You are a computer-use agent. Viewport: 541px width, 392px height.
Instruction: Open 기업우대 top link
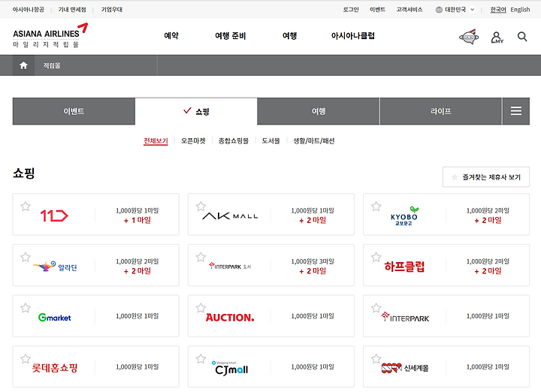tap(112, 10)
